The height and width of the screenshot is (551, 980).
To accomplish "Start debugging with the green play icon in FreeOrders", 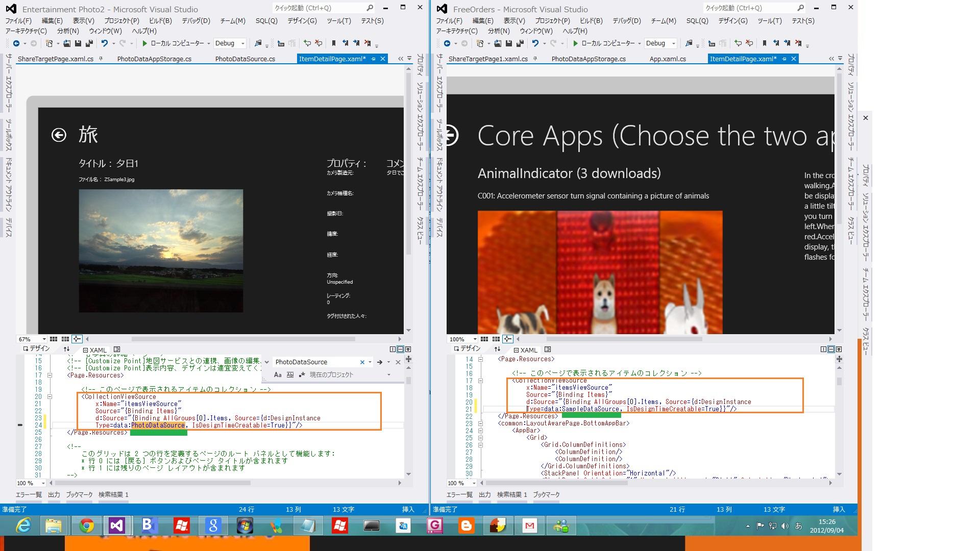I will coord(575,43).
